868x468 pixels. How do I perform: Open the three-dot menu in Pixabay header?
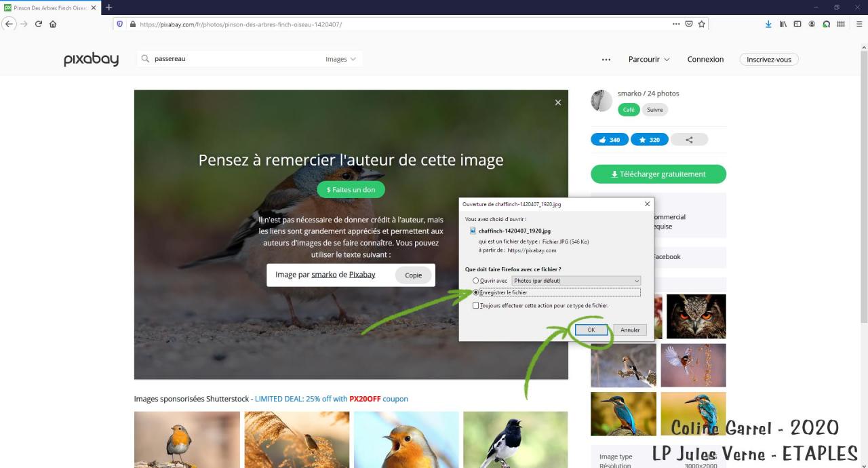[x=606, y=60]
